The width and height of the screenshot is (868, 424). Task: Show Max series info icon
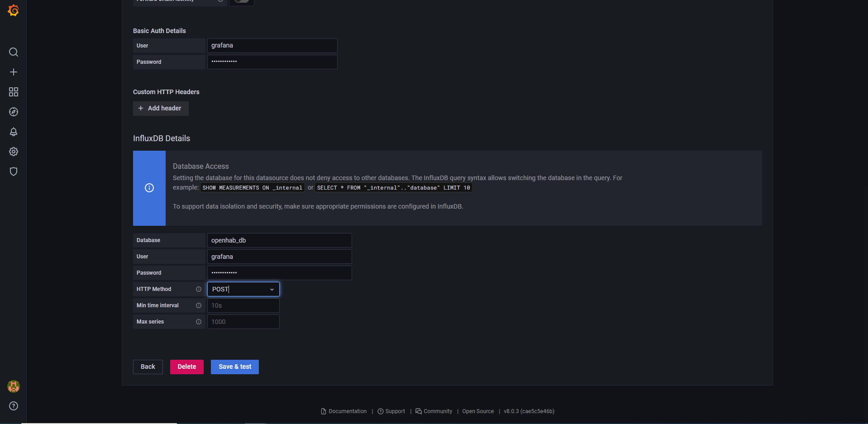tap(198, 322)
